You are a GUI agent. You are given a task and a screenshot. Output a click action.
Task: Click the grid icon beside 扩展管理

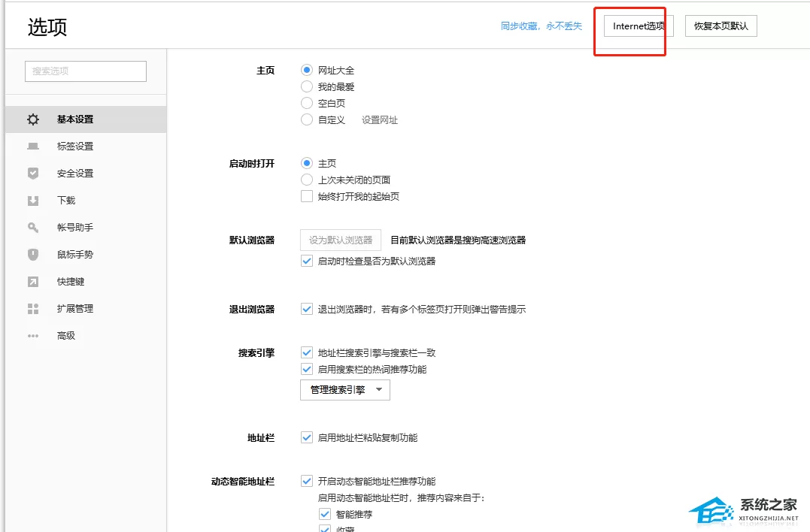coord(33,309)
